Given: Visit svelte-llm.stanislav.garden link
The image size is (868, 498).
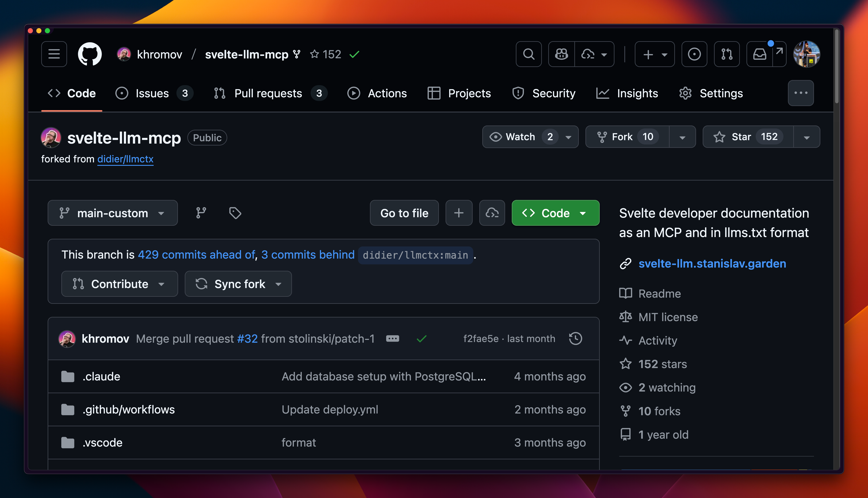Looking at the screenshot, I should [x=712, y=263].
